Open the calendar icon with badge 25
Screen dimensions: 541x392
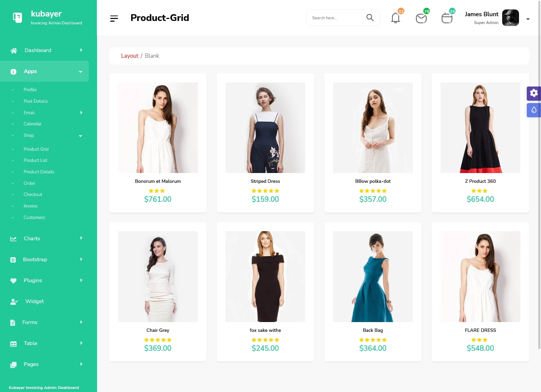click(447, 18)
